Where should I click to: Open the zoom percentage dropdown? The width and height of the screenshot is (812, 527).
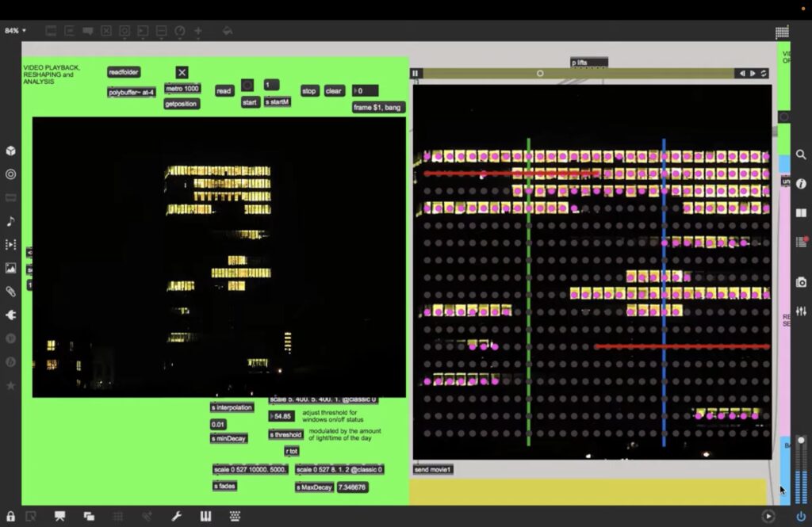pos(15,31)
